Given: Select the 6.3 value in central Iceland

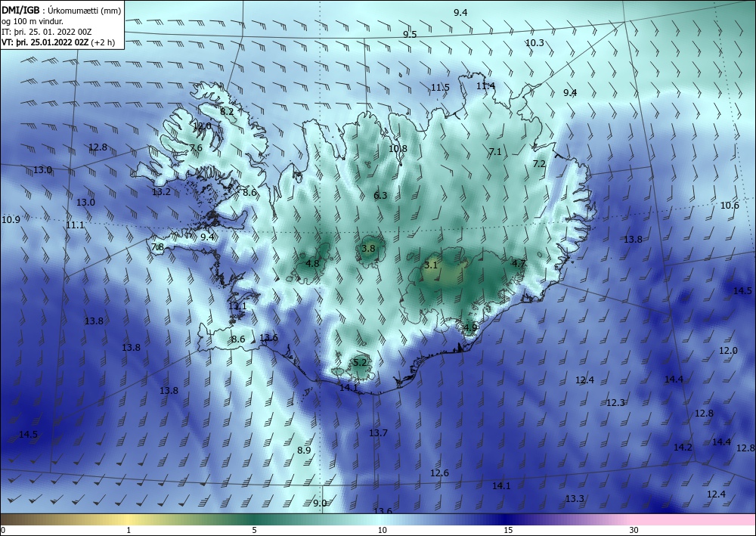Looking at the screenshot, I should (x=380, y=195).
